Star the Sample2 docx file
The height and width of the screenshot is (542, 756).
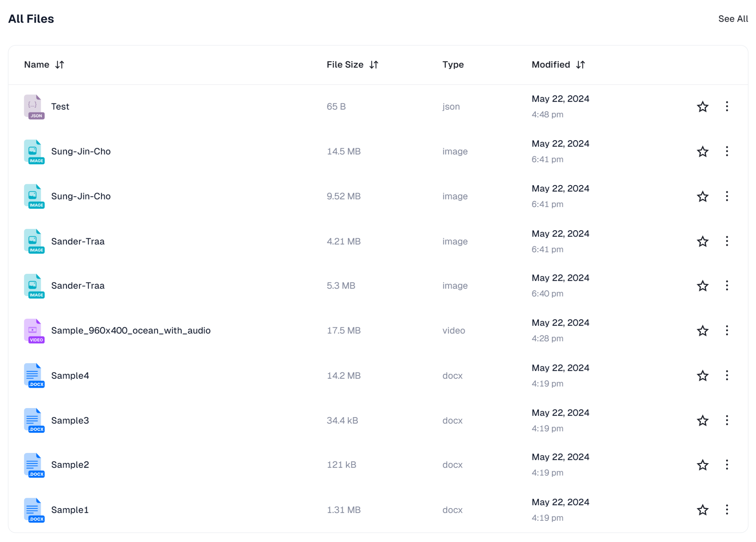click(x=703, y=465)
